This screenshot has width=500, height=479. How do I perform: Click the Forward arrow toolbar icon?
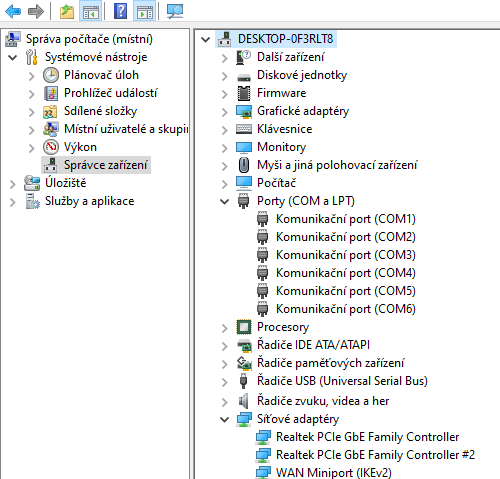tap(36, 11)
